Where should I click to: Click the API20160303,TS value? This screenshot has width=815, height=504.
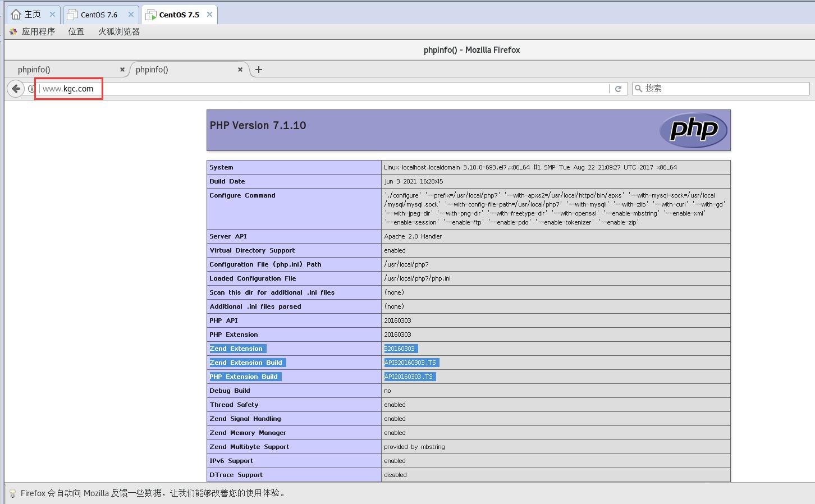point(409,377)
